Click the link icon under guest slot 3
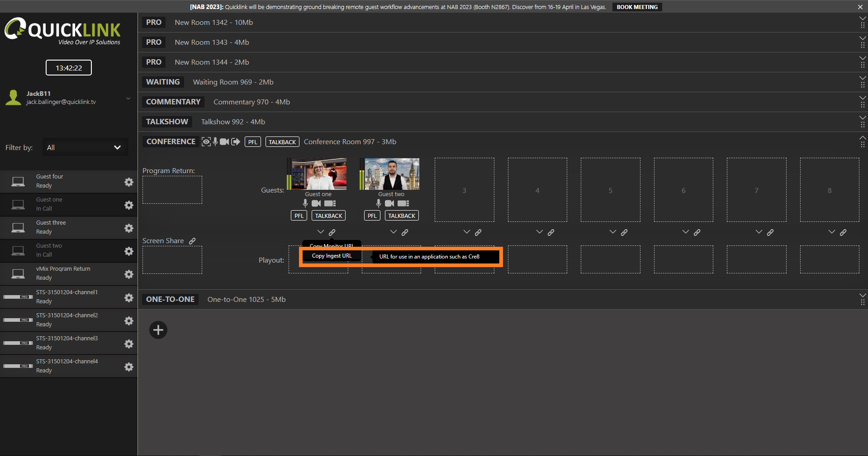The image size is (868, 456). pos(478,232)
